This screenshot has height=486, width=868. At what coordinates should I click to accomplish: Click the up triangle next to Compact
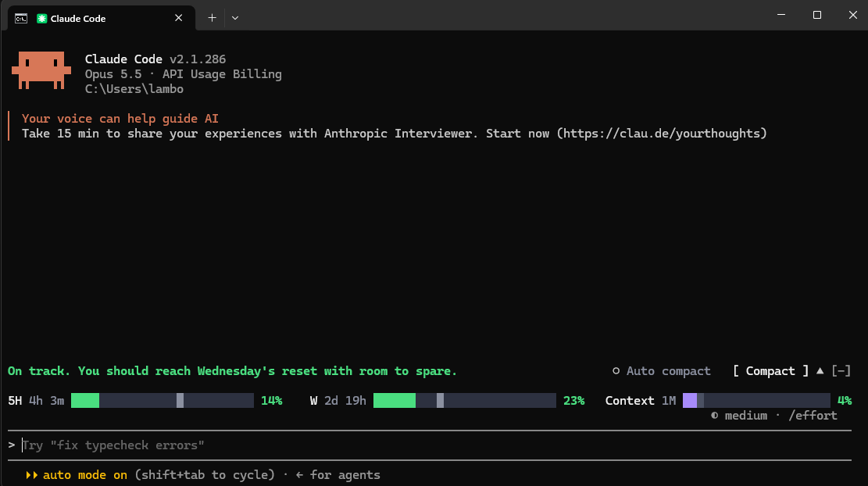[820, 371]
